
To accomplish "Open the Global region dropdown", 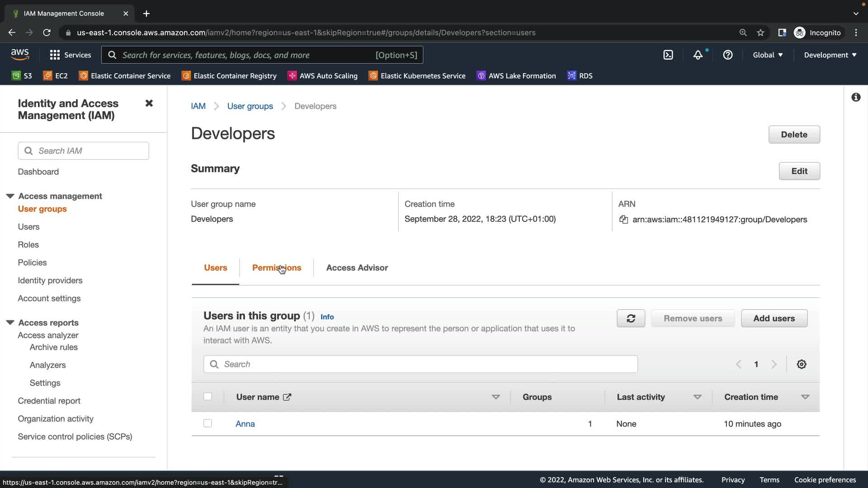I will tap(767, 55).
